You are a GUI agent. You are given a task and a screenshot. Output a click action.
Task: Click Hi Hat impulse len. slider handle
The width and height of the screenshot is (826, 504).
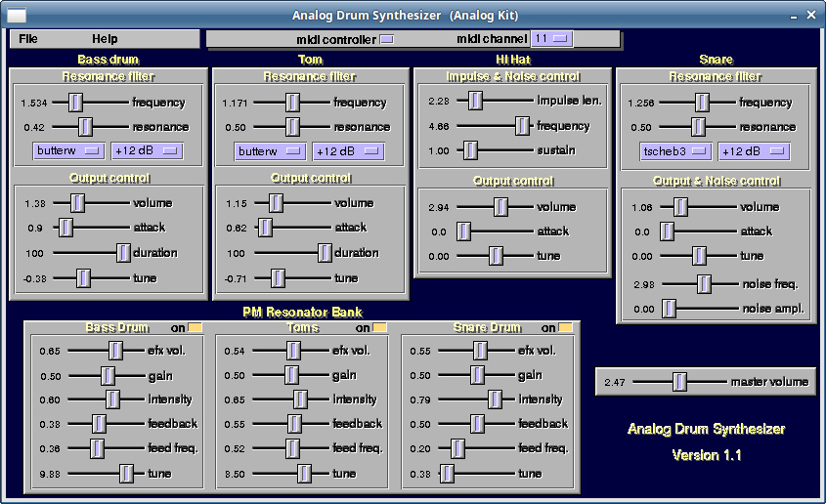[475, 101]
